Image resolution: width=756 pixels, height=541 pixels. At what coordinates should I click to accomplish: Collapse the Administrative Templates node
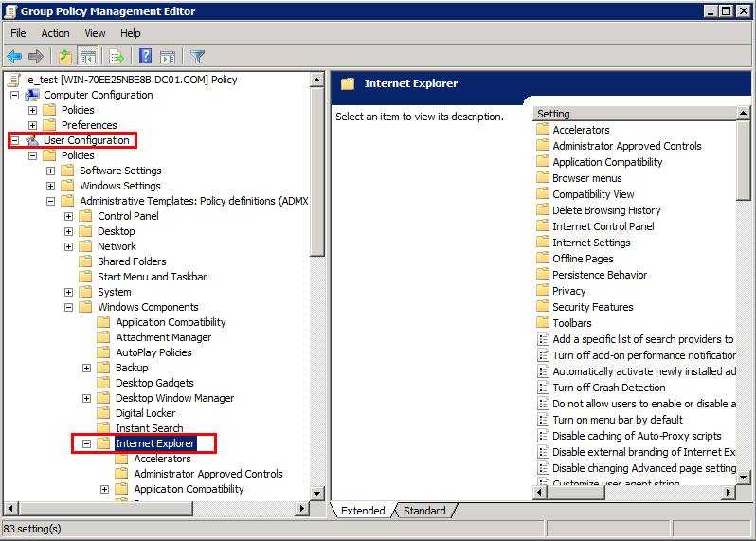pyautogui.click(x=50, y=201)
